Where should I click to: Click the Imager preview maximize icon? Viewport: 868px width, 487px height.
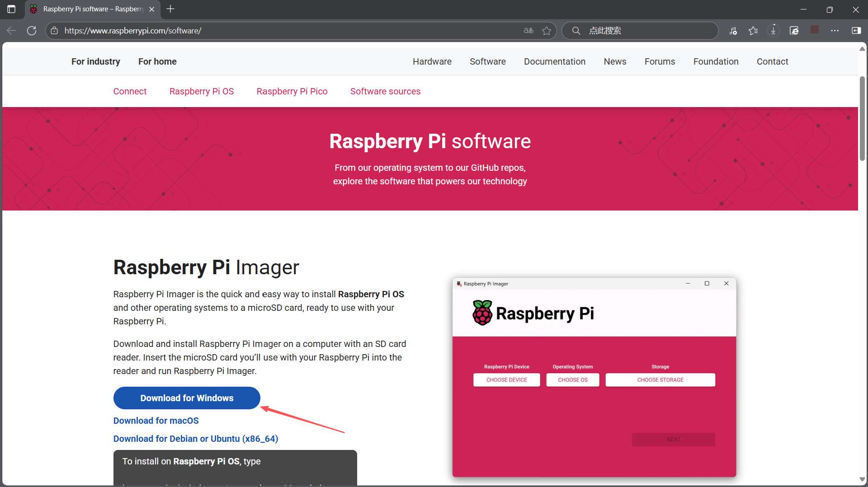tap(707, 284)
